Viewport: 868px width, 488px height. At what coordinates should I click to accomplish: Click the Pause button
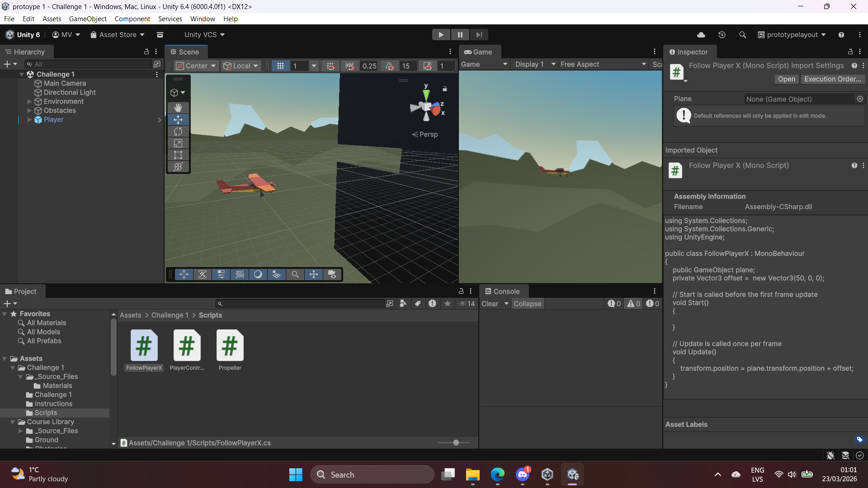coord(460,35)
